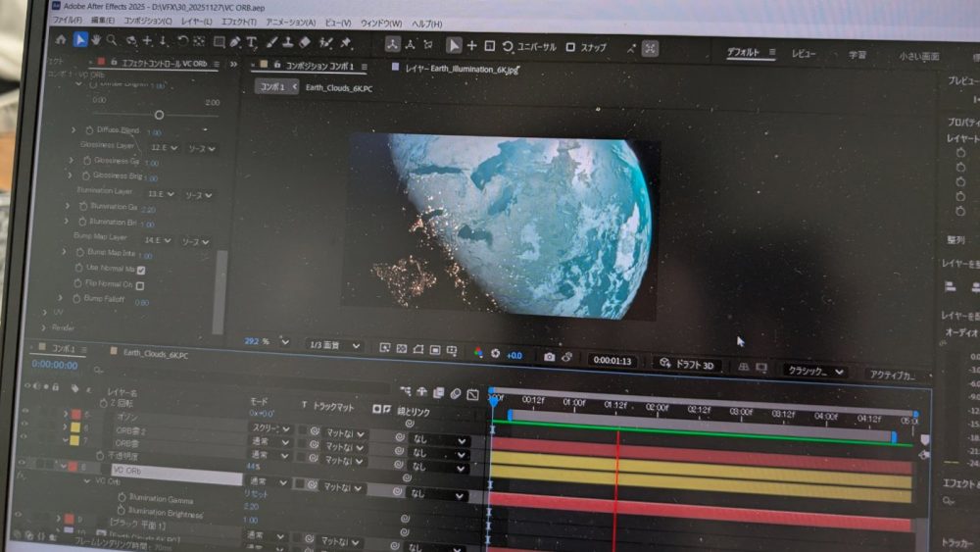The width and height of the screenshot is (980, 552).
Task: Select the Zoom magnifier tool
Action: click(112, 40)
